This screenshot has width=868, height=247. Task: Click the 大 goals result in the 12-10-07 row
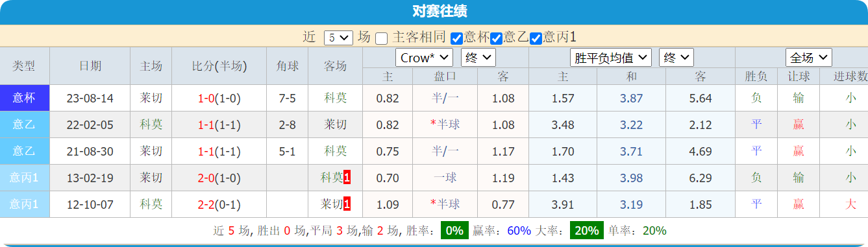click(850, 205)
